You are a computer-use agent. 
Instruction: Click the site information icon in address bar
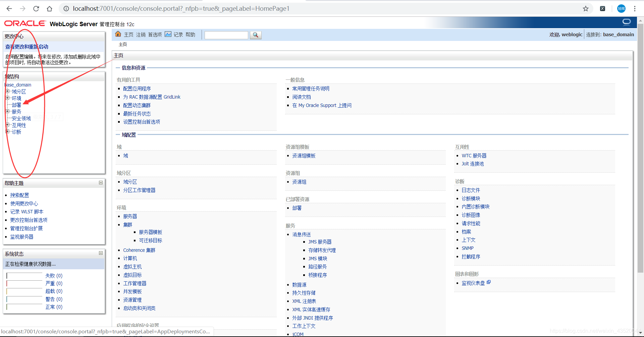(x=66, y=9)
